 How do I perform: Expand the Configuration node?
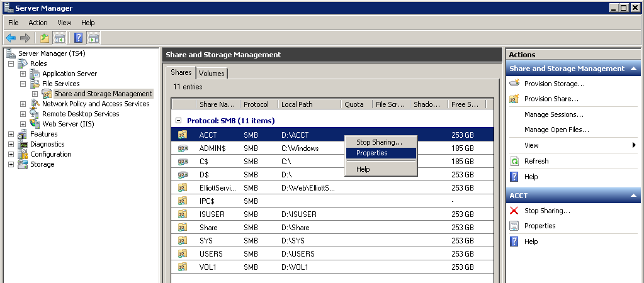(x=11, y=154)
